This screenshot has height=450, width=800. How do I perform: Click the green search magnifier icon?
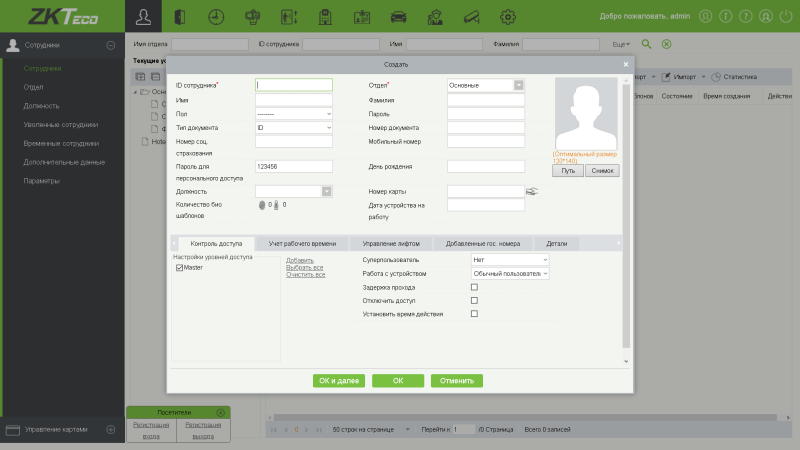coord(646,44)
